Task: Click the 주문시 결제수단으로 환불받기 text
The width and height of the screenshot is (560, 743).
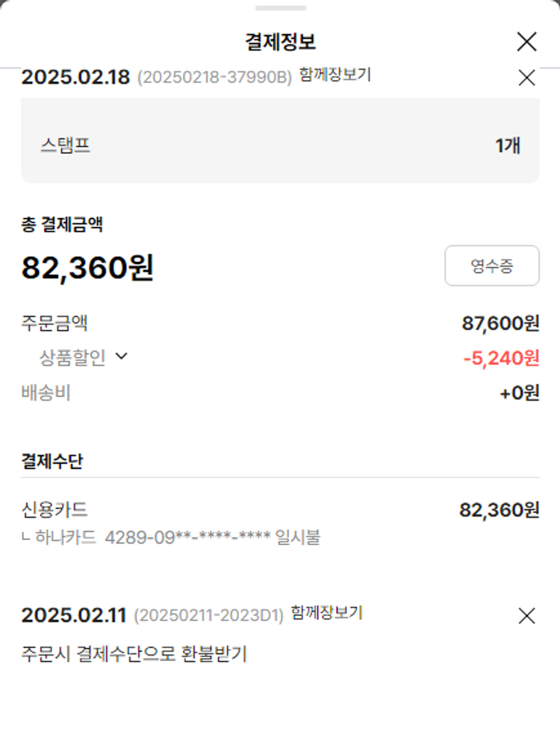Action: [134, 654]
